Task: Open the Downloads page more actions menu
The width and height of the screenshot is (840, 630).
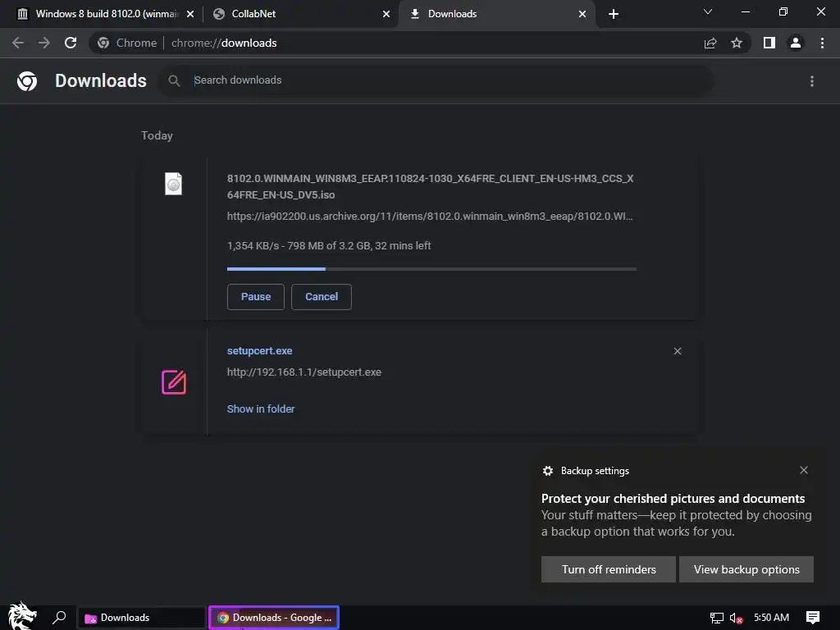Action: pos(812,81)
